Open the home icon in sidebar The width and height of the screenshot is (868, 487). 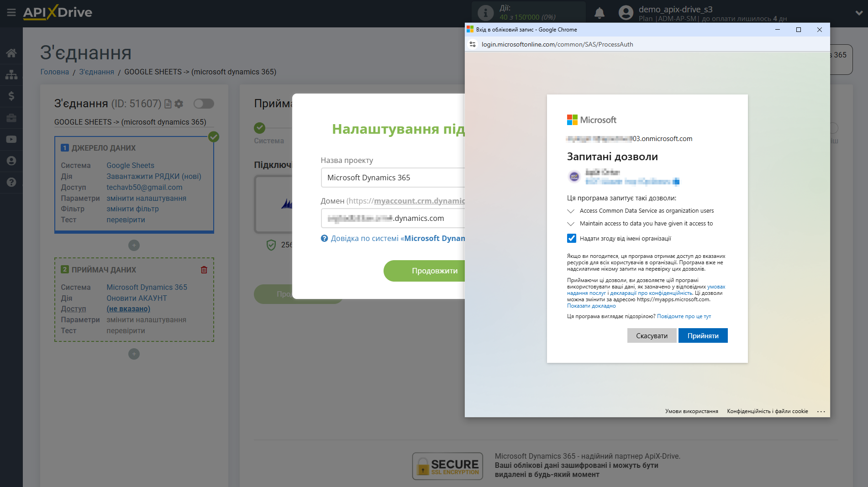pyautogui.click(x=11, y=53)
